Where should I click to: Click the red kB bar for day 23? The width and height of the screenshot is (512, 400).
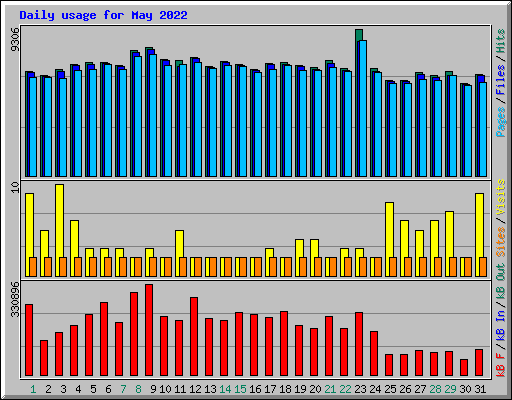pos(359,344)
